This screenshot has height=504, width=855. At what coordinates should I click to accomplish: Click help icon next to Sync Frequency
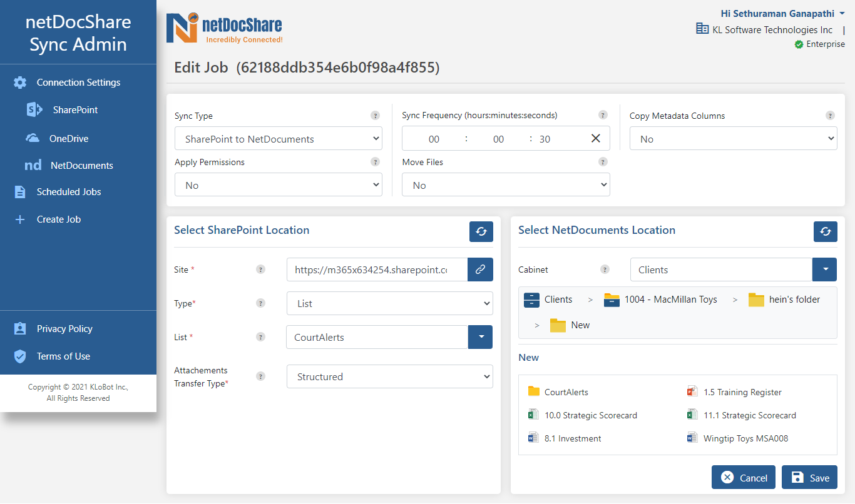point(603,115)
